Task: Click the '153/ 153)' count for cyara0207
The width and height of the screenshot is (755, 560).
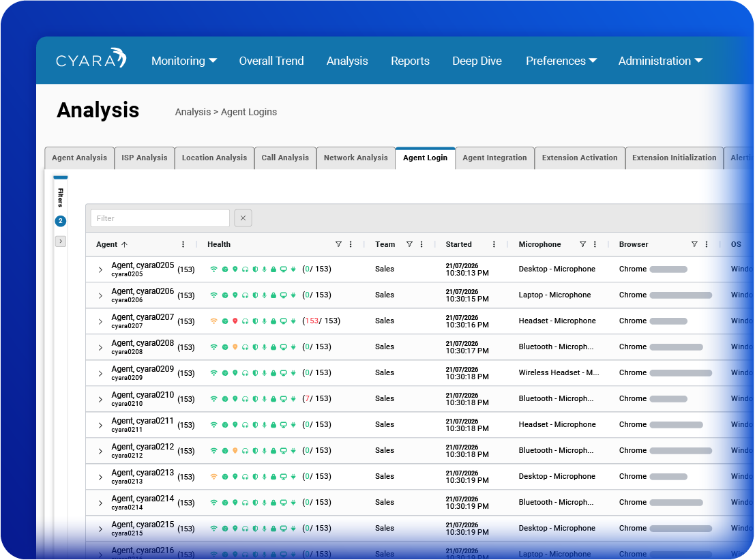Action: point(322,321)
